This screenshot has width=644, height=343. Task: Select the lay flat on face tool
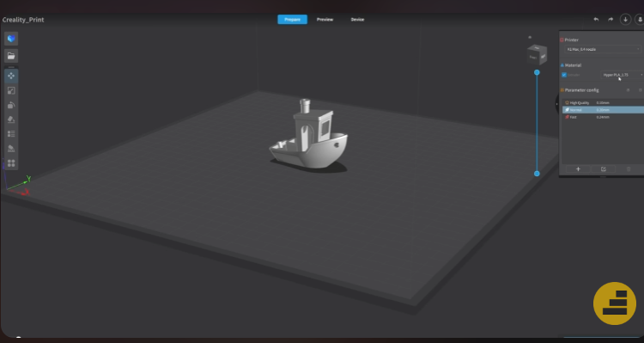(11, 119)
